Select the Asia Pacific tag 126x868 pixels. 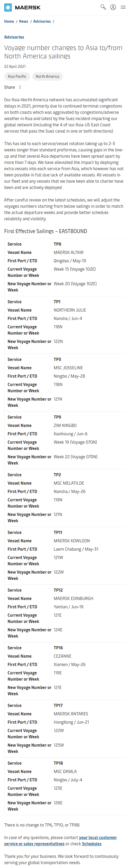17,76
